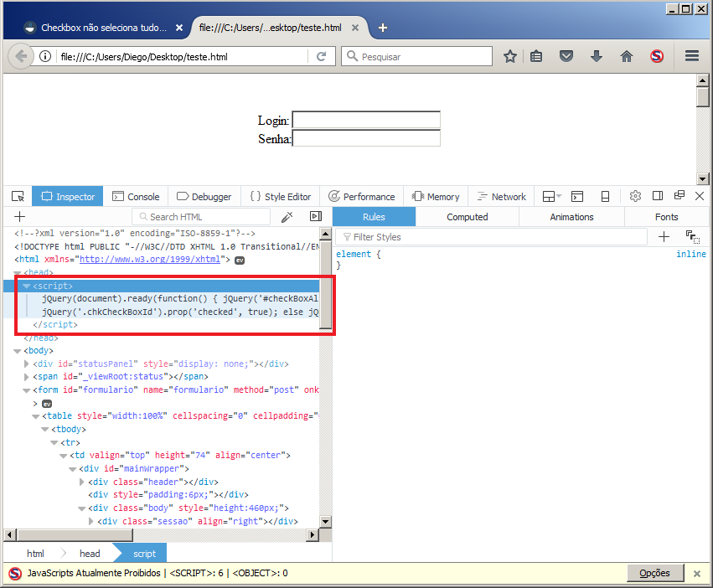The height and width of the screenshot is (588, 713).
Task: Go back using the browser back arrow
Action: tap(20, 56)
